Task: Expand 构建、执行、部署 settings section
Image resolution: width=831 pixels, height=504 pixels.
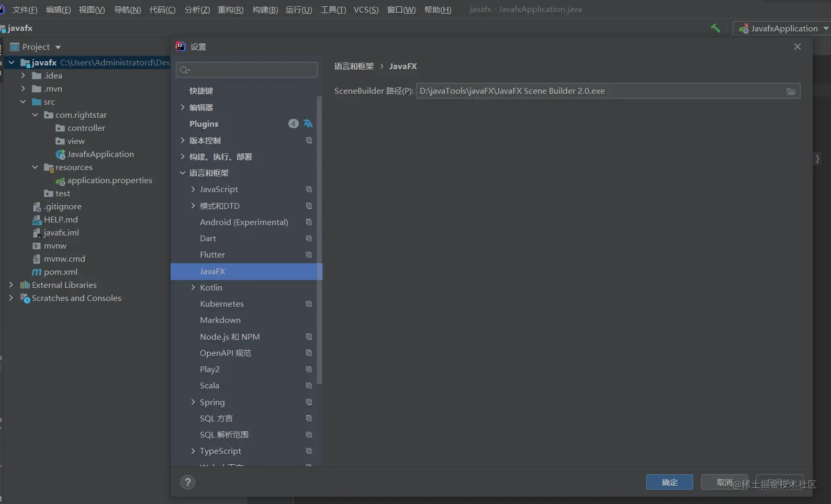Action: pos(183,156)
